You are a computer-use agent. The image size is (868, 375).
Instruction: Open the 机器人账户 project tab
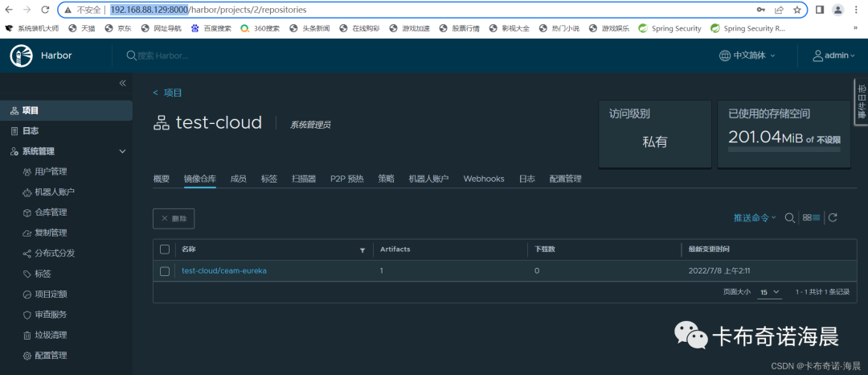pyautogui.click(x=428, y=179)
